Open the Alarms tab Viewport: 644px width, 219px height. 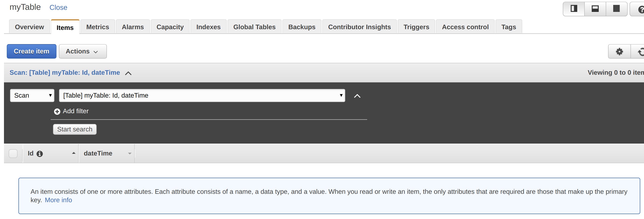point(133,27)
